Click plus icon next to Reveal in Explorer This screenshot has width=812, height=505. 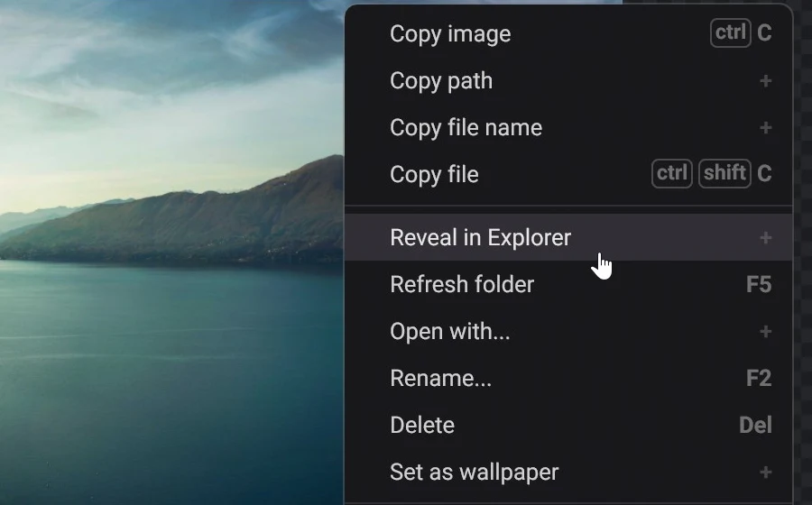765,238
